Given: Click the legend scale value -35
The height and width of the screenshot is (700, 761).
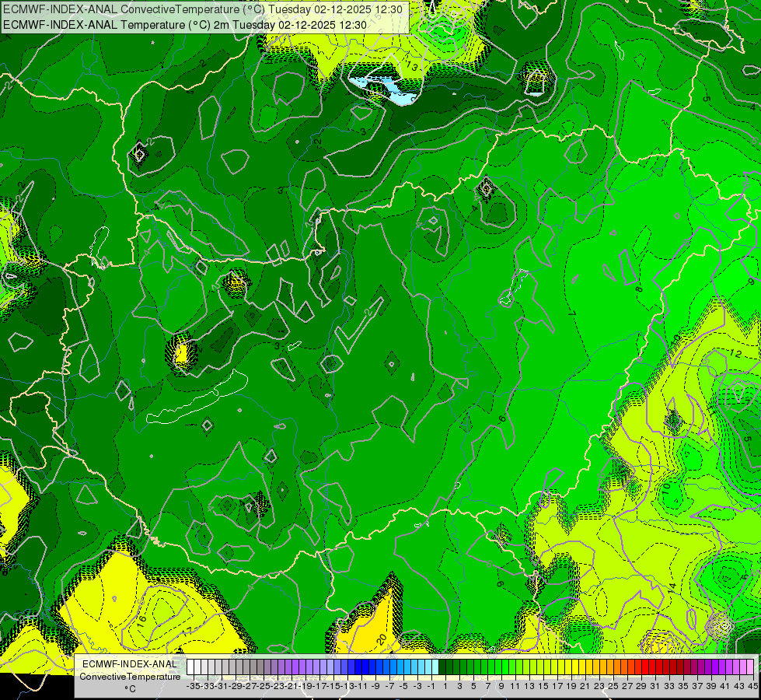Looking at the screenshot, I should click(x=193, y=686).
